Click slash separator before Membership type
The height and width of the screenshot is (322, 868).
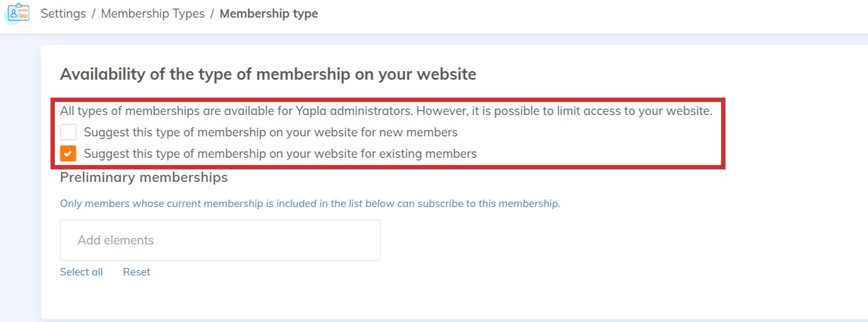point(212,13)
